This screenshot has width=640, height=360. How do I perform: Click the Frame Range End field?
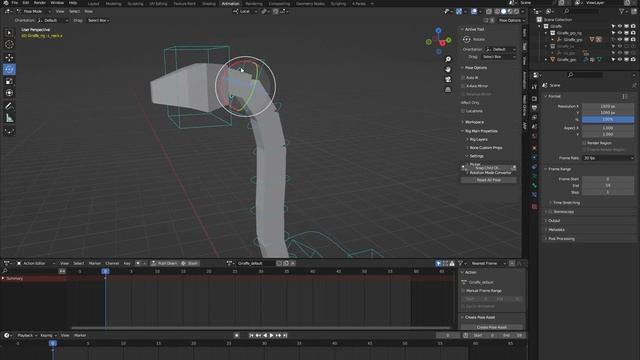[x=608, y=185]
